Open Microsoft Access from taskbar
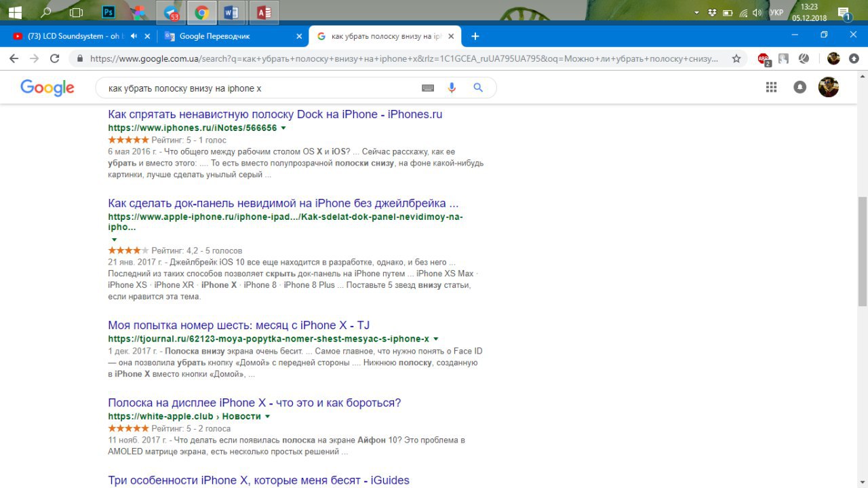This screenshot has height=488, width=868. click(264, 12)
